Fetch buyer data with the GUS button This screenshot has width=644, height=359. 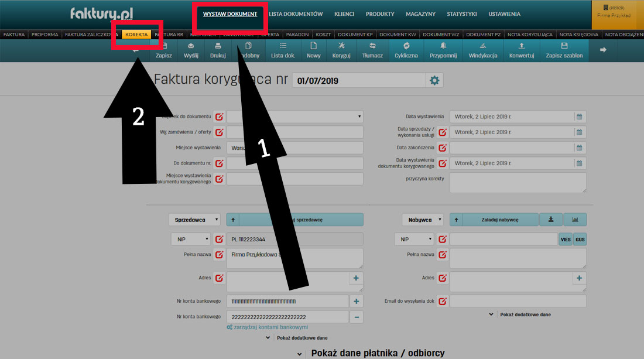(x=580, y=239)
